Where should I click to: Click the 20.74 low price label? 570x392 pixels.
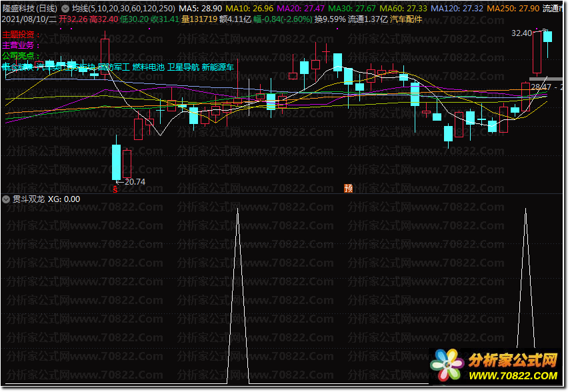point(135,182)
